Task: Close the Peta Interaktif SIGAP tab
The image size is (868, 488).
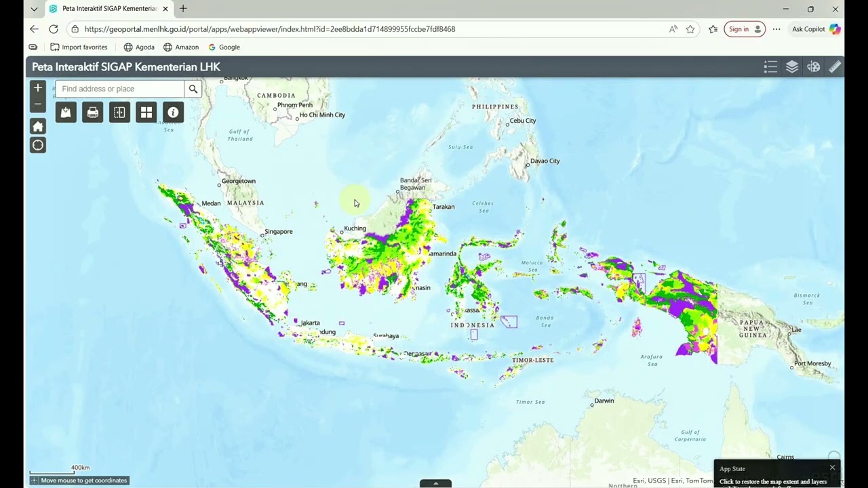Action: [165, 9]
